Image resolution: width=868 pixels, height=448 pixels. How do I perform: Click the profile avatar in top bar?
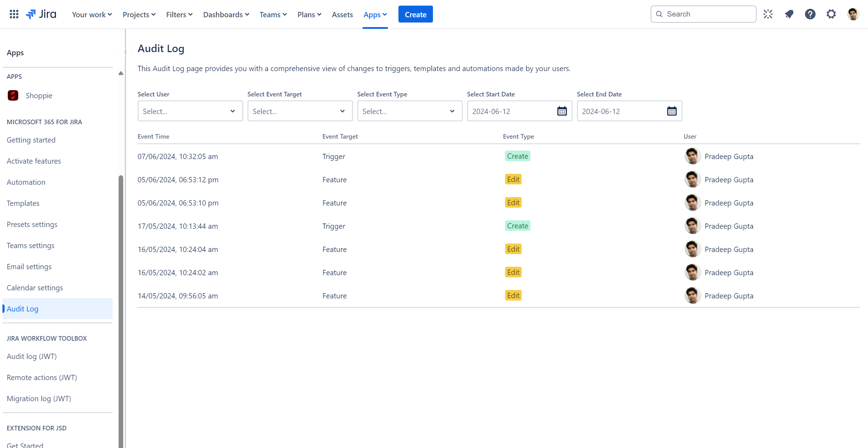(853, 14)
